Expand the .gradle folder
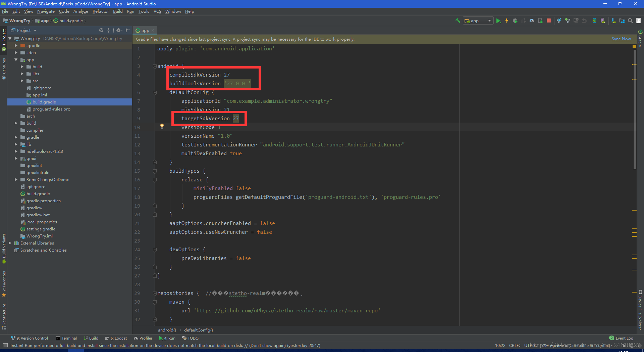Screen dimensions: 644x352 16,45
